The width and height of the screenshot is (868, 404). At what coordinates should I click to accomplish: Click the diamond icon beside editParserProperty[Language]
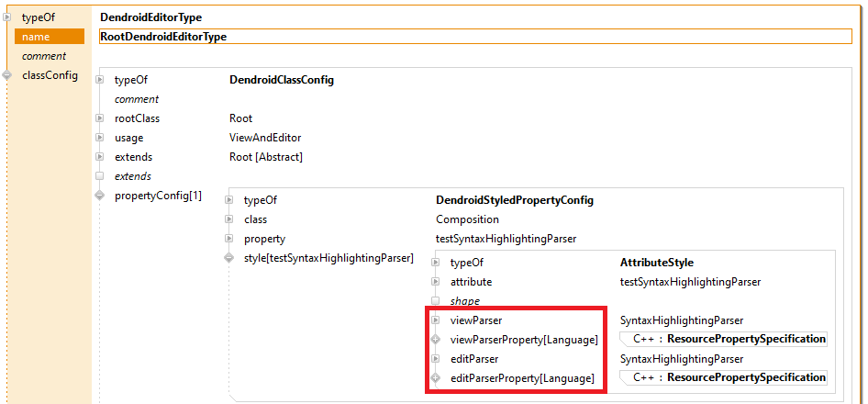(436, 378)
